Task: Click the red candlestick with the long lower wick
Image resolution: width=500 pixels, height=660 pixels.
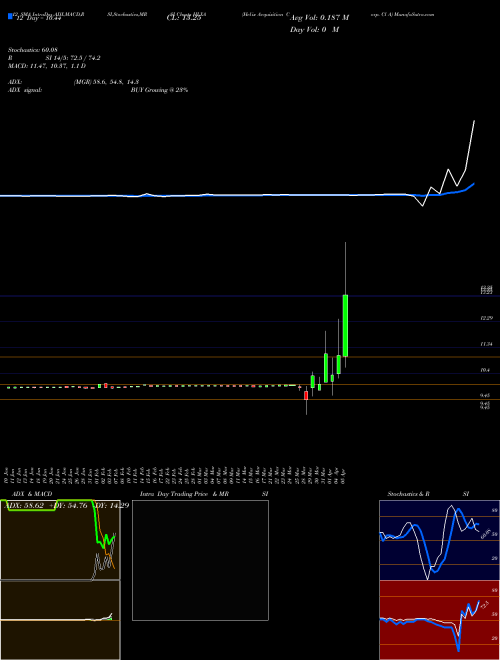Action: pos(306,395)
